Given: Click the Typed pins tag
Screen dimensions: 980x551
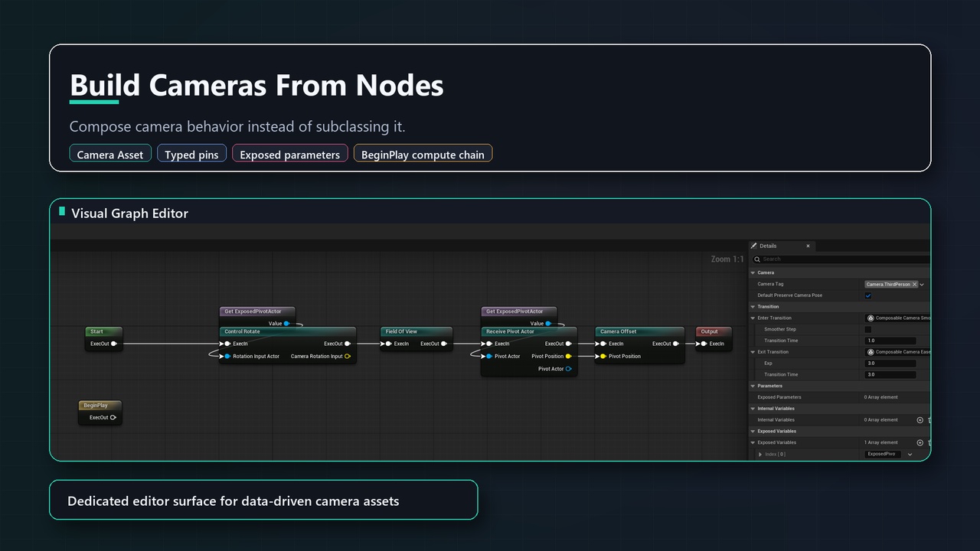Looking at the screenshot, I should 191,154.
